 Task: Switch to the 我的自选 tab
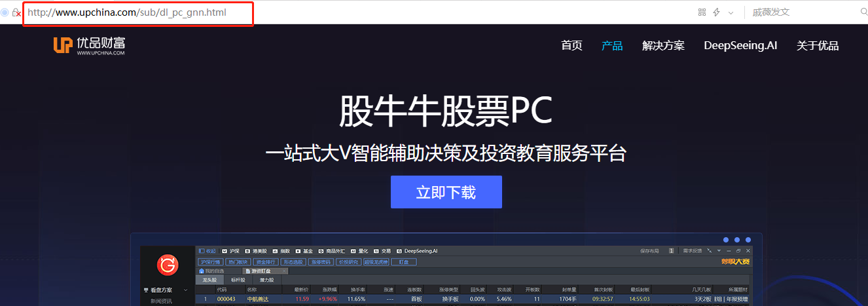211,271
